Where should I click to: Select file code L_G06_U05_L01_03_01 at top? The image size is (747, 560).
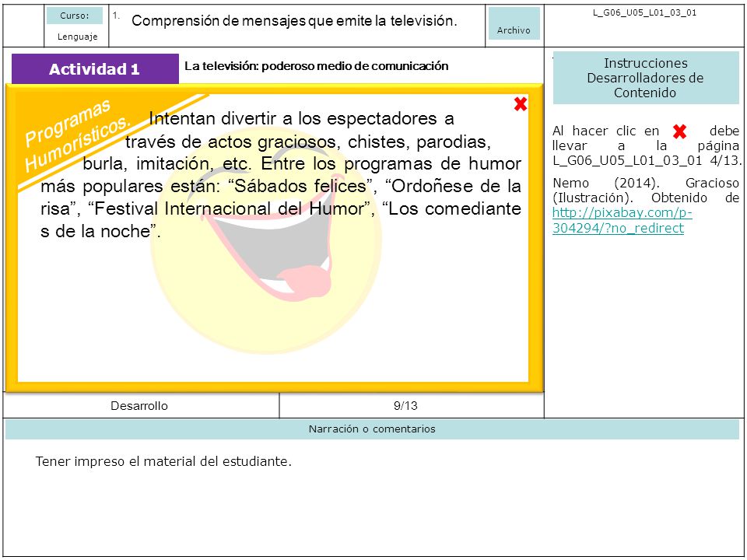644,13
